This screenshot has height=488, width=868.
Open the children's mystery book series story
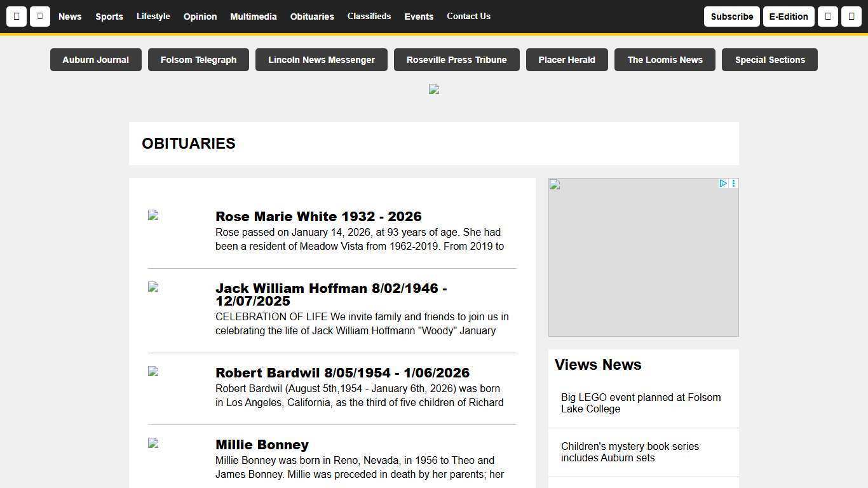[x=630, y=452]
